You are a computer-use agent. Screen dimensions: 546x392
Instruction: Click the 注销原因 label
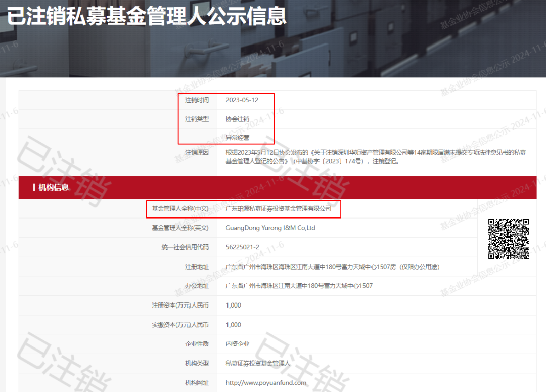click(x=197, y=152)
